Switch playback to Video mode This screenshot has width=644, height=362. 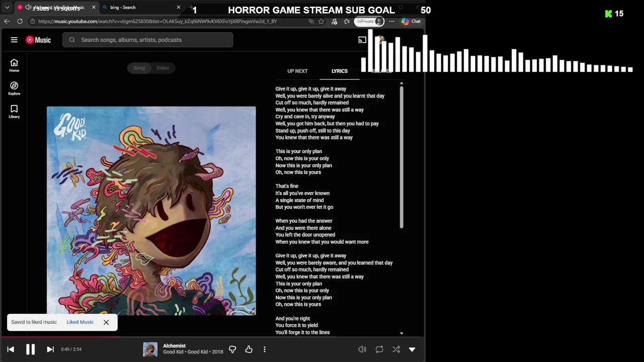163,68
